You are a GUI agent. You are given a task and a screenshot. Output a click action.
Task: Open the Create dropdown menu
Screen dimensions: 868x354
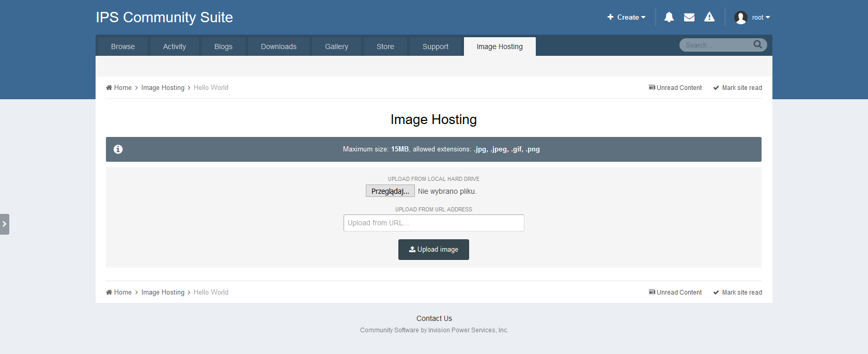626,17
